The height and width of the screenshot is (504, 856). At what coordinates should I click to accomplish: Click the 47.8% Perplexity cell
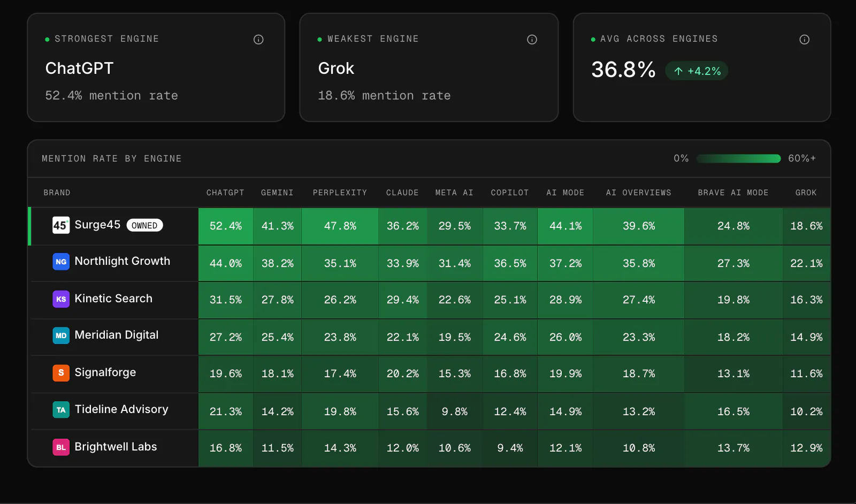(x=340, y=226)
